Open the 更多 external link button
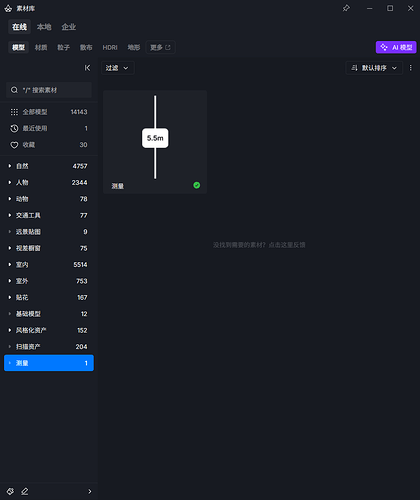This screenshot has height=500, width=420. [160, 47]
